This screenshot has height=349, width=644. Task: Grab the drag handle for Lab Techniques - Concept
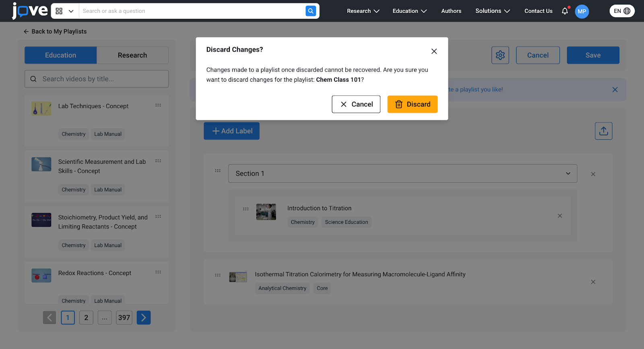[158, 105]
